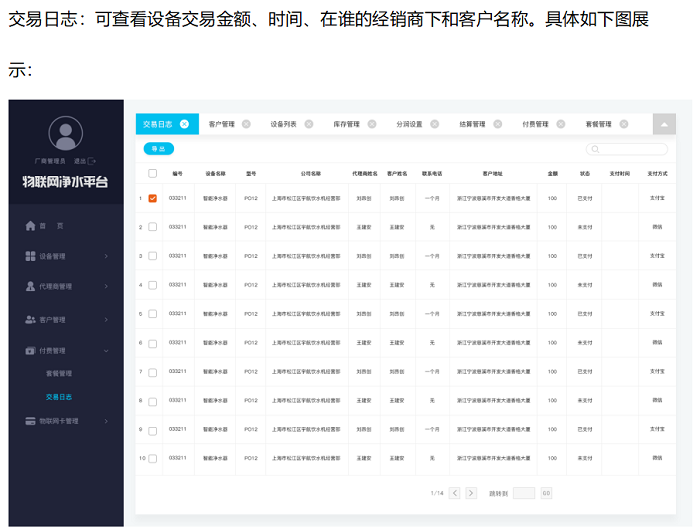Click the agent person icon for 代理商管理

[x=30, y=286]
